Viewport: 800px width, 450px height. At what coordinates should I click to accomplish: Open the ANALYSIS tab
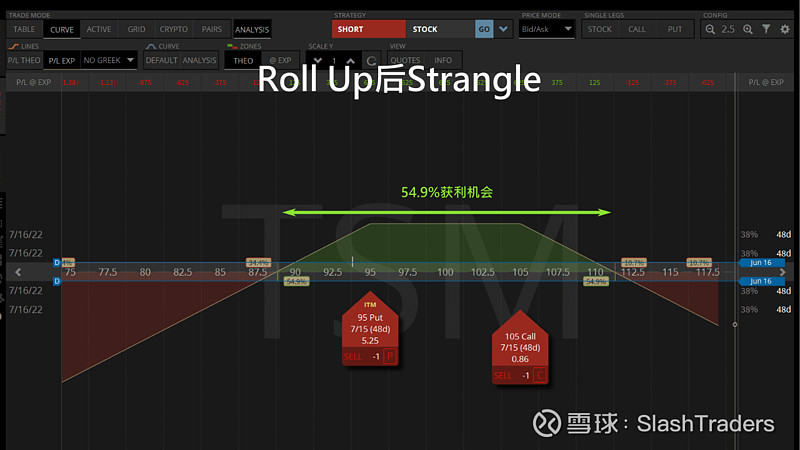(x=252, y=30)
